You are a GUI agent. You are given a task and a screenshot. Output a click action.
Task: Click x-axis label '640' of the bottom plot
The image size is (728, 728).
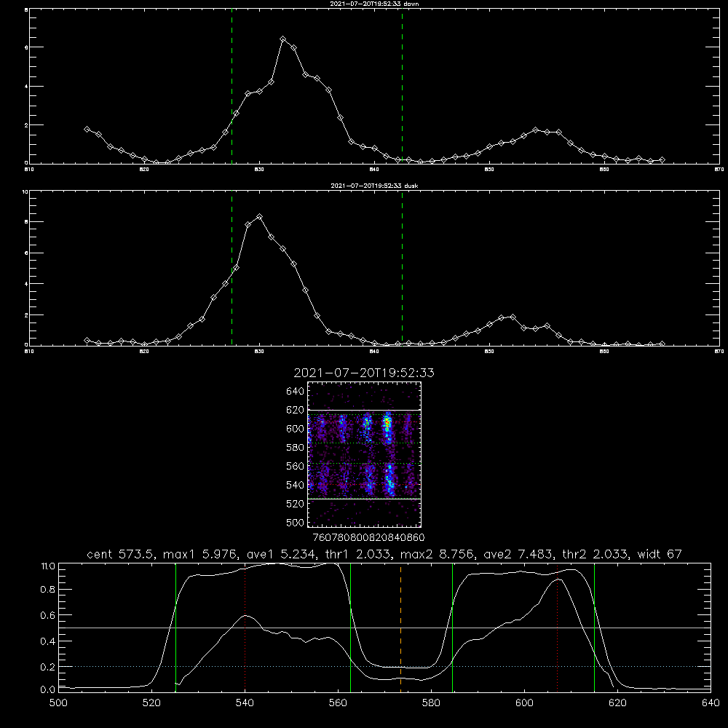click(x=711, y=703)
